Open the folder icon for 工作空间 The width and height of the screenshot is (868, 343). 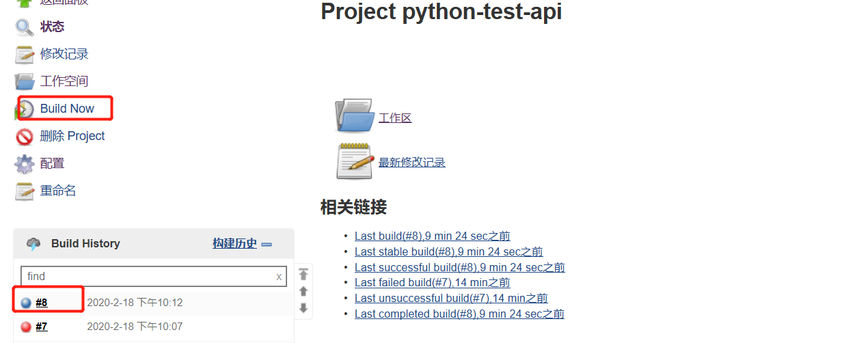pos(25,82)
